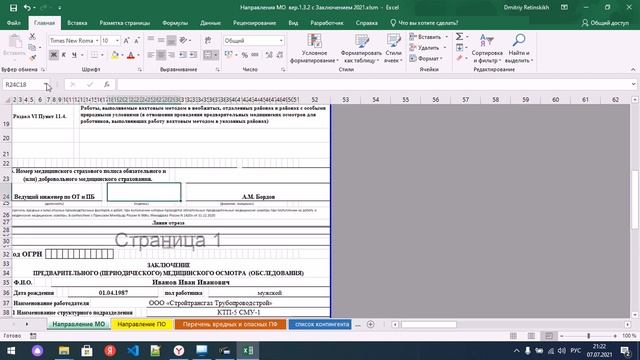Click inside the formula bar
This screenshot has height=360, width=640.
(373, 84)
